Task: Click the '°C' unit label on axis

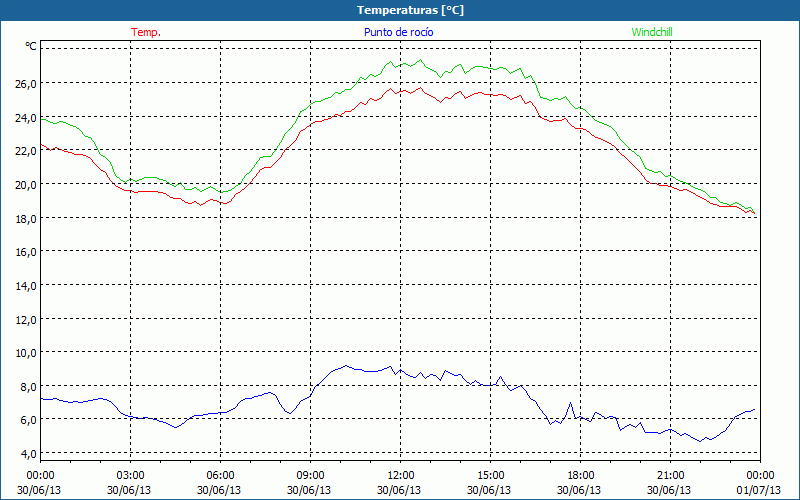Action: click(31, 46)
